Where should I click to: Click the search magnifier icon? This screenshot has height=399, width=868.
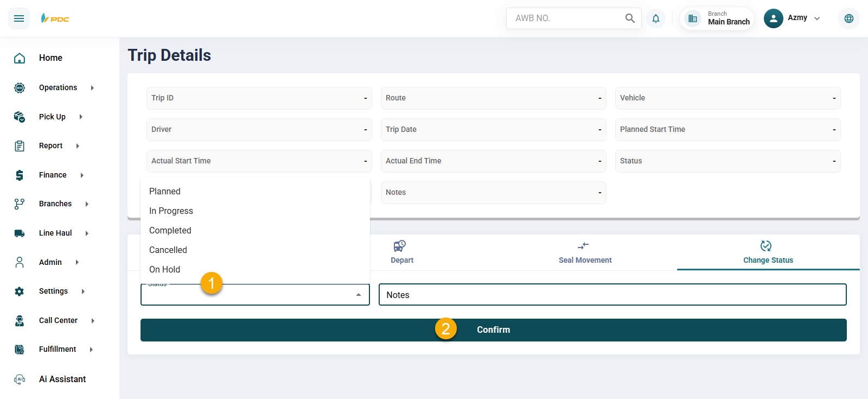[x=630, y=18]
